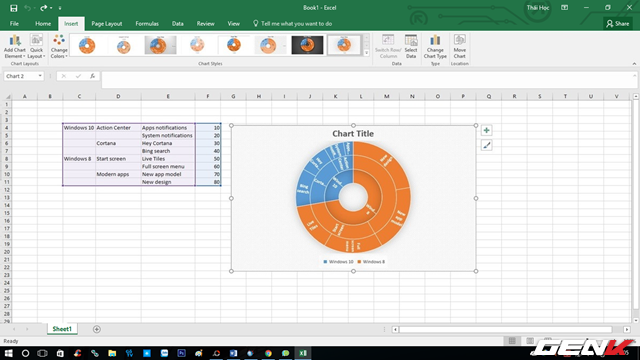Switch to Page Layout view icon in status bar
The height and width of the screenshot is (360, 640).
click(x=530, y=341)
